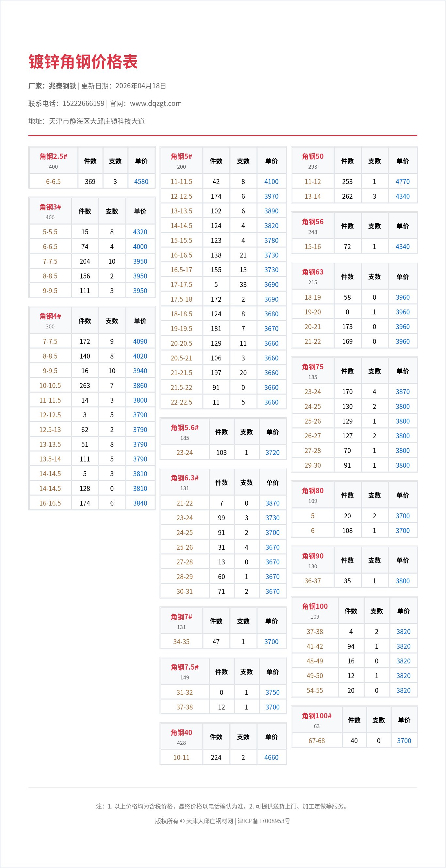The width and height of the screenshot is (446, 868).
Task: Click price 3800 in 角钢90 table
Action: click(x=403, y=581)
